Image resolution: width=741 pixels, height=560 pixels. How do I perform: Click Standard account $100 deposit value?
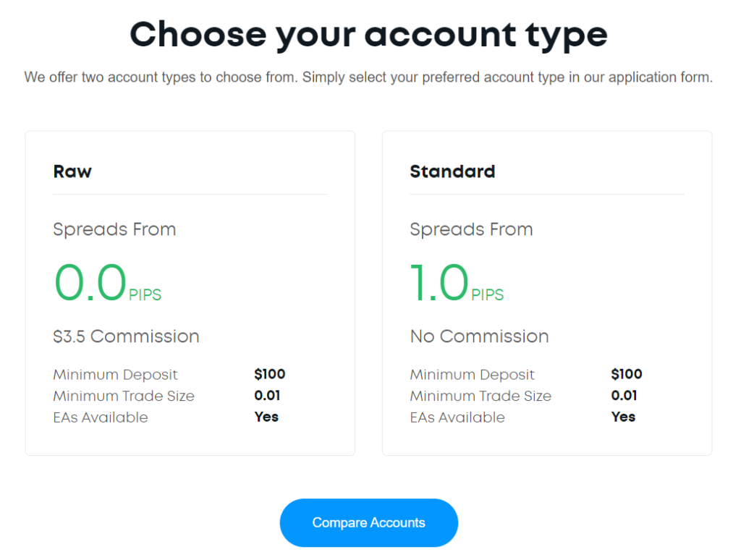click(626, 374)
